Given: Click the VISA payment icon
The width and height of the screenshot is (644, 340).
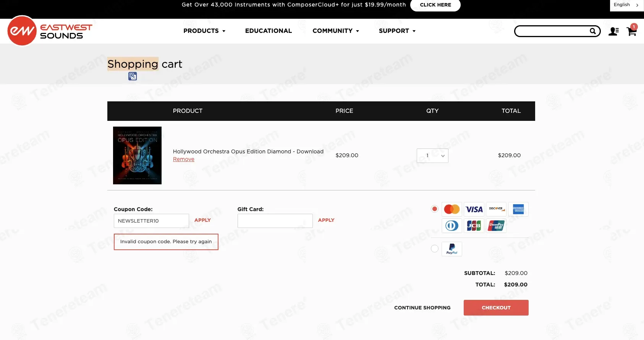Looking at the screenshot, I should click(x=474, y=209).
